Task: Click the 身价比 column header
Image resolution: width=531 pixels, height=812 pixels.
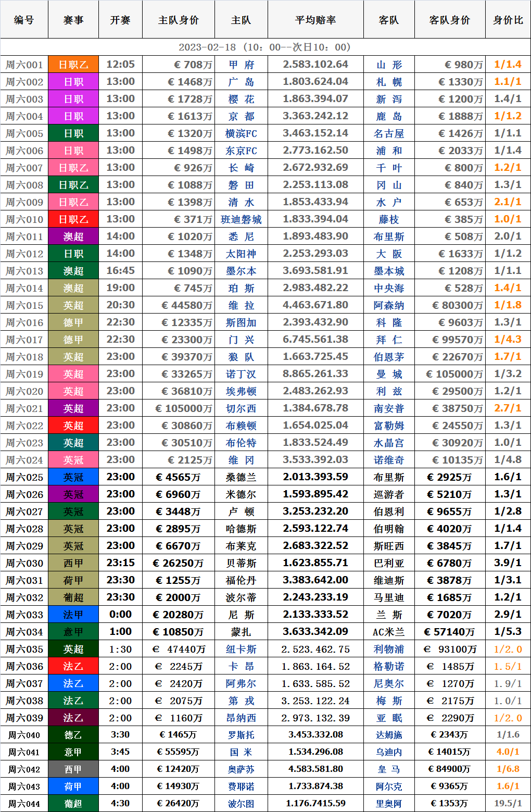Action: pos(508,20)
